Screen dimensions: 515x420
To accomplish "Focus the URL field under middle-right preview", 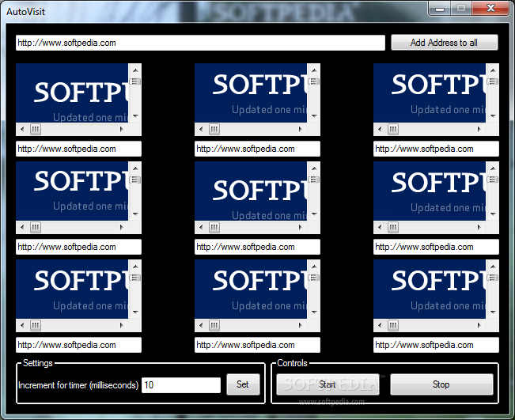I will click(436, 247).
